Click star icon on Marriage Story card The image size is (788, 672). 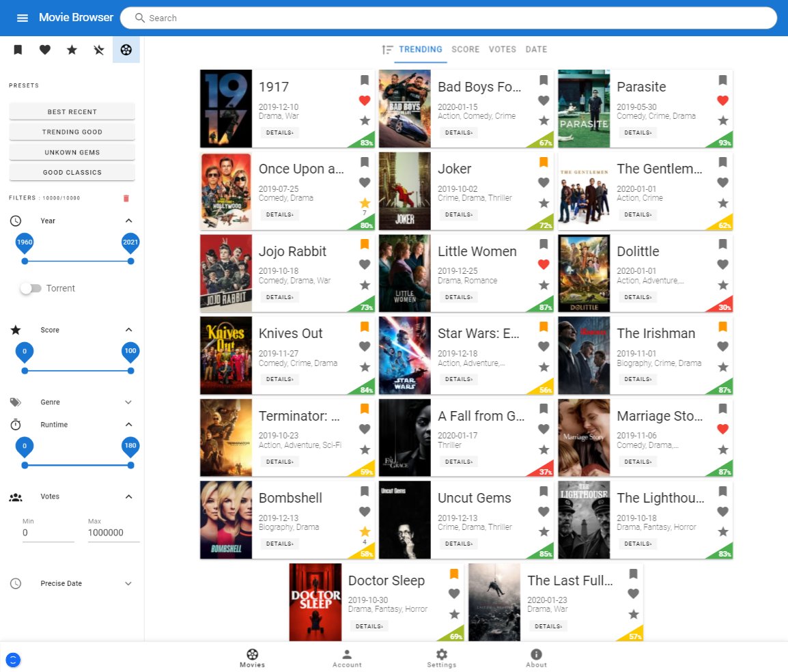click(x=722, y=450)
